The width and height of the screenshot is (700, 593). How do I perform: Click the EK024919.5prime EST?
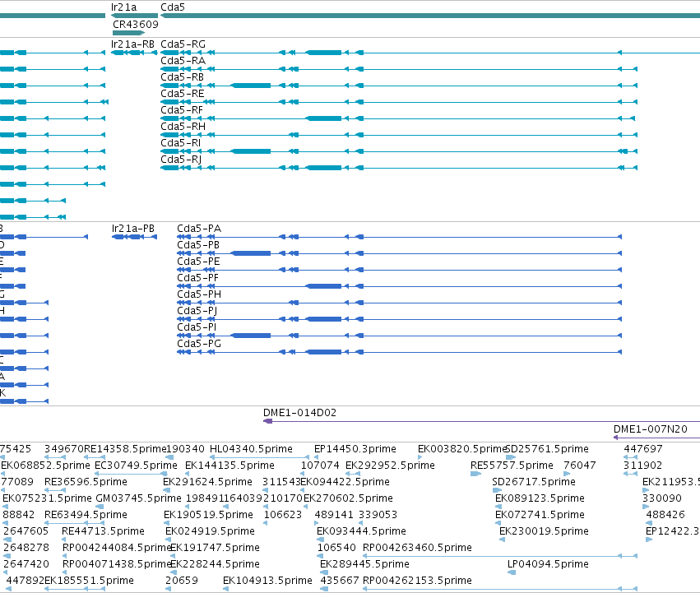point(168,540)
